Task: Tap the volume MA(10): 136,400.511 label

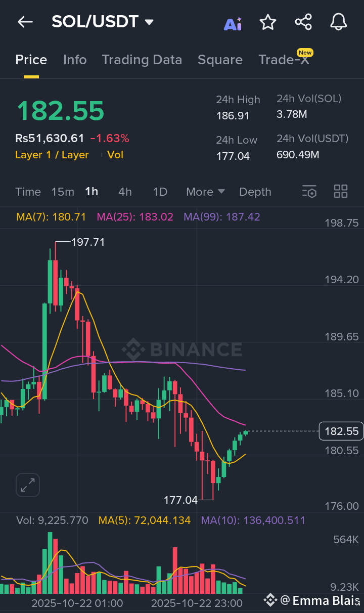Action: point(253,520)
